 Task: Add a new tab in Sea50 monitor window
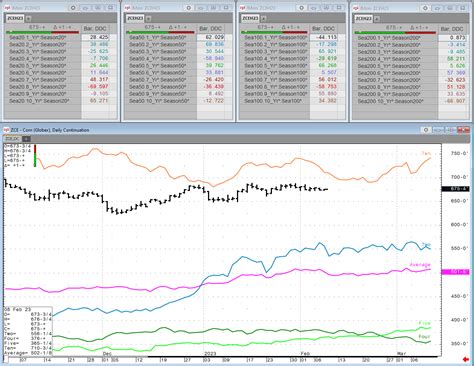[x=148, y=19]
